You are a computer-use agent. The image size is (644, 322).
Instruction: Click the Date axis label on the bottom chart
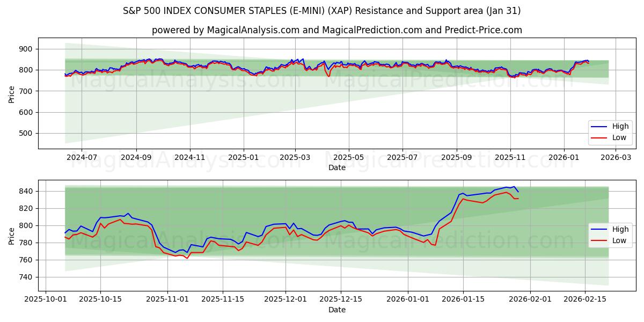pyautogui.click(x=337, y=309)
